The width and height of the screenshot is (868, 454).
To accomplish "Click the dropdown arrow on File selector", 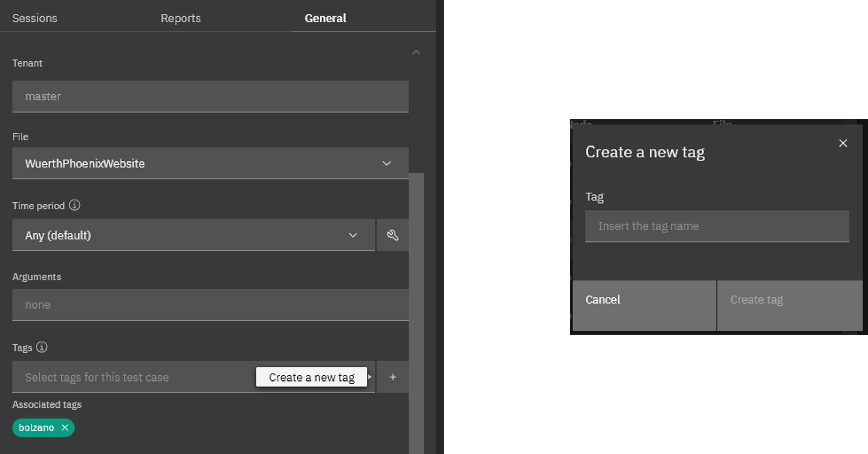I will pos(387,164).
